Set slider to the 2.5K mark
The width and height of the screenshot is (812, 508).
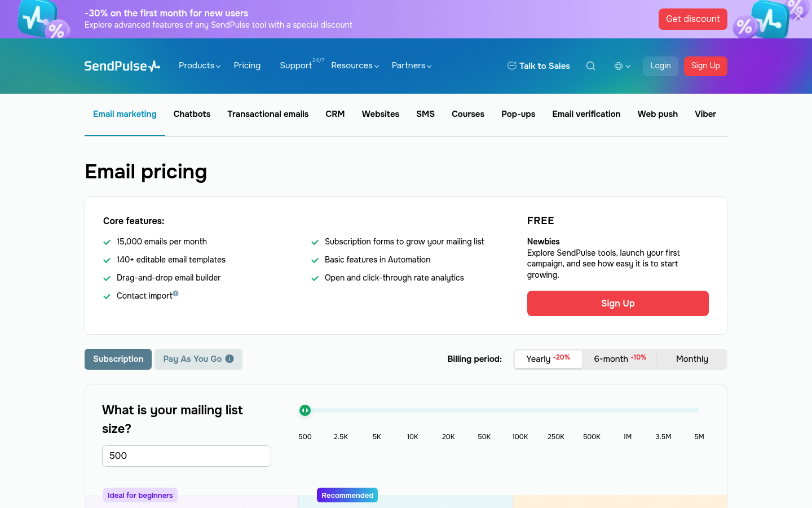tap(341, 436)
